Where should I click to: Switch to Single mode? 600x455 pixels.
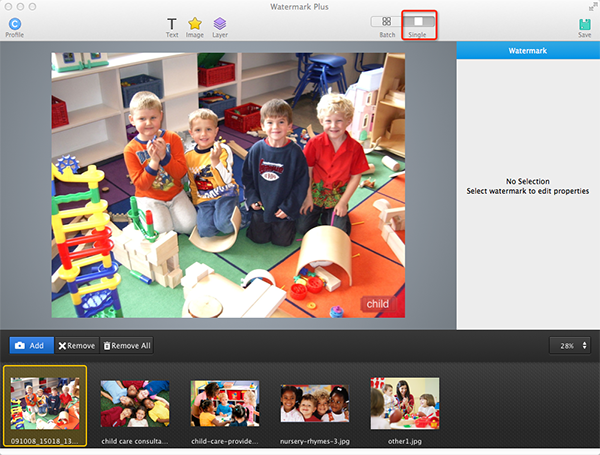click(x=417, y=21)
